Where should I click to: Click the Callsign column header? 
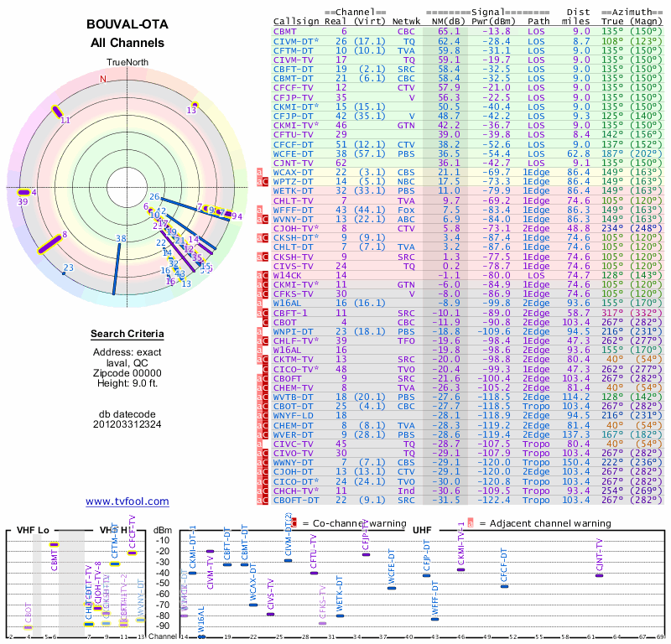pyautogui.click(x=296, y=22)
